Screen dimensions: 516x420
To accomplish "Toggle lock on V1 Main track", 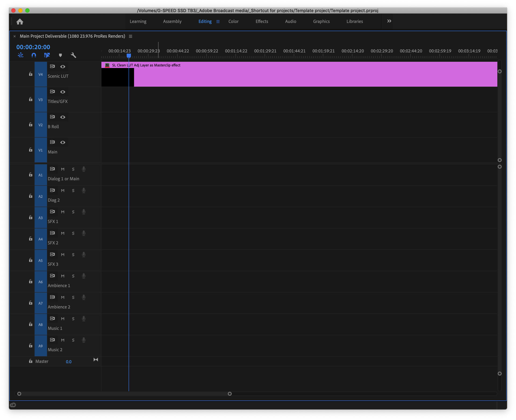I will (31, 150).
